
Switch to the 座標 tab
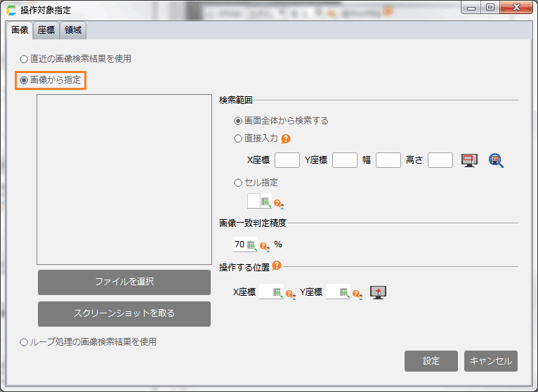(x=47, y=30)
